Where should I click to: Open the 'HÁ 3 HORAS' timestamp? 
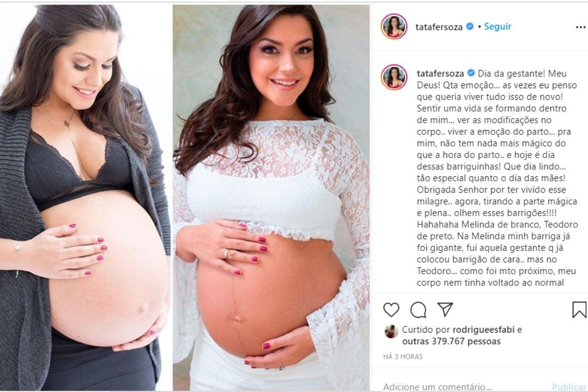[403, 356]
